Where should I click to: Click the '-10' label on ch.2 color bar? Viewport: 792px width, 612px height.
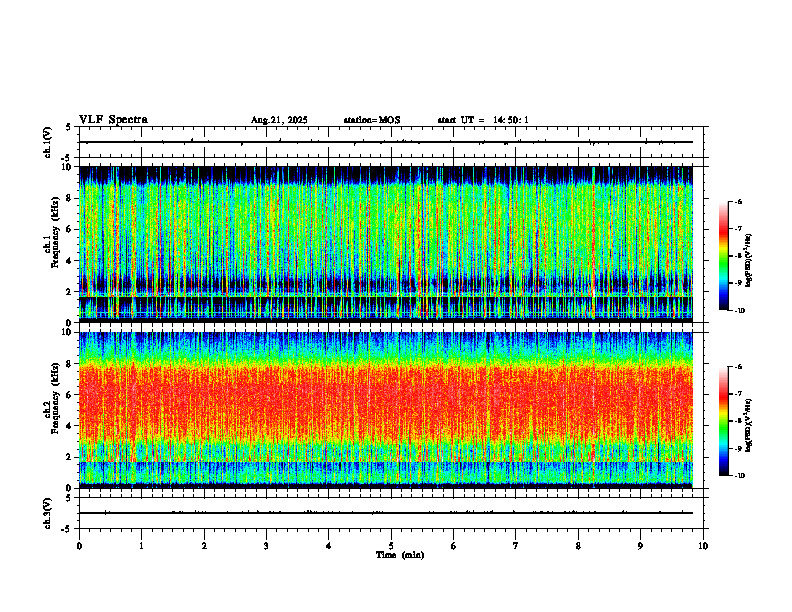click(740, 475)
